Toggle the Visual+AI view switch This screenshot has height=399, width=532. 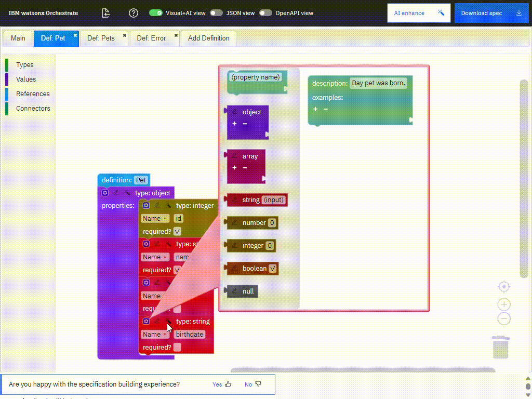[156, 13]
